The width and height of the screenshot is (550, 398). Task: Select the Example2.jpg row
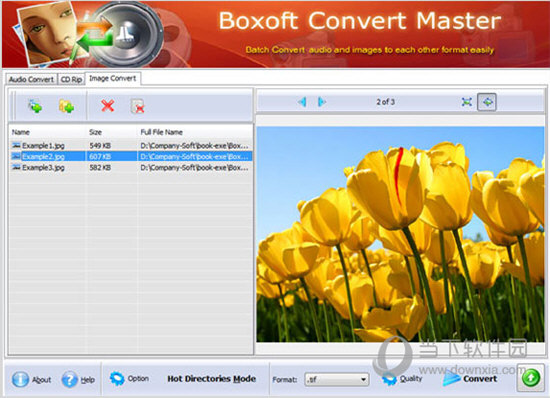click(x=130, y=156)
